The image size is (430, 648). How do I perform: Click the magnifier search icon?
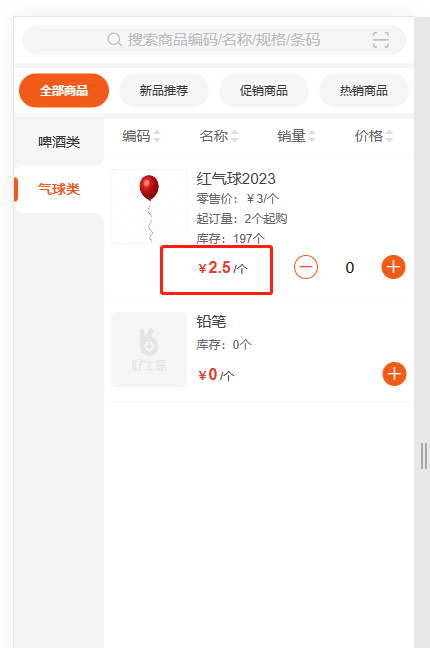[114, 40]
